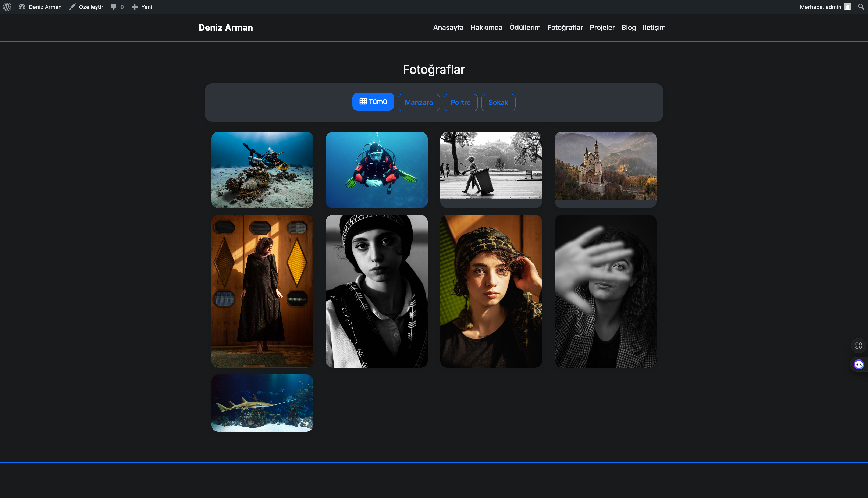Open the sawfish aquarium photo

coord(262,403)
